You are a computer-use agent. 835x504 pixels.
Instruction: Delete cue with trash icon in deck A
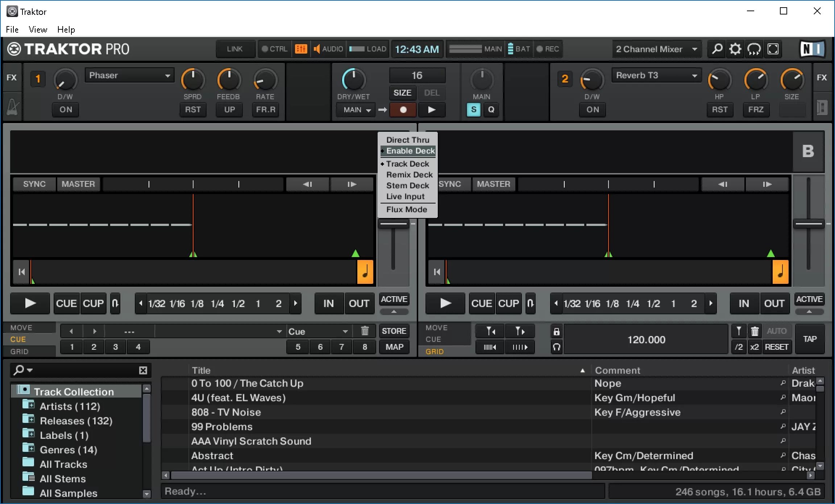(365, 331)
